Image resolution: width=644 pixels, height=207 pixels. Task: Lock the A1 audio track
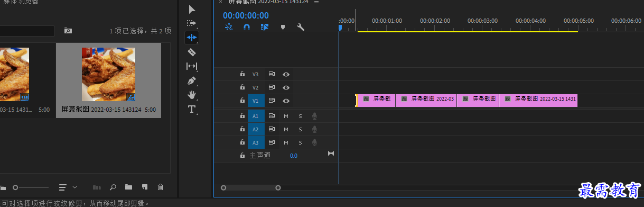click(x=242, y=115)
